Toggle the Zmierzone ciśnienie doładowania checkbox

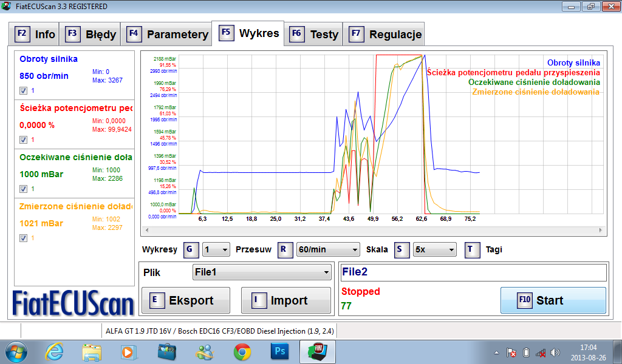[x=23, y=238]
